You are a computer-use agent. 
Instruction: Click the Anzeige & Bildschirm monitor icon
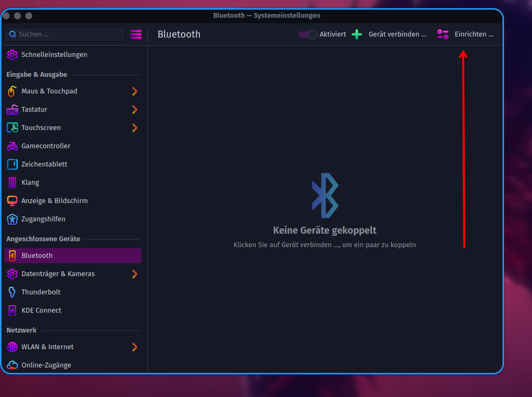coord(12,201)
